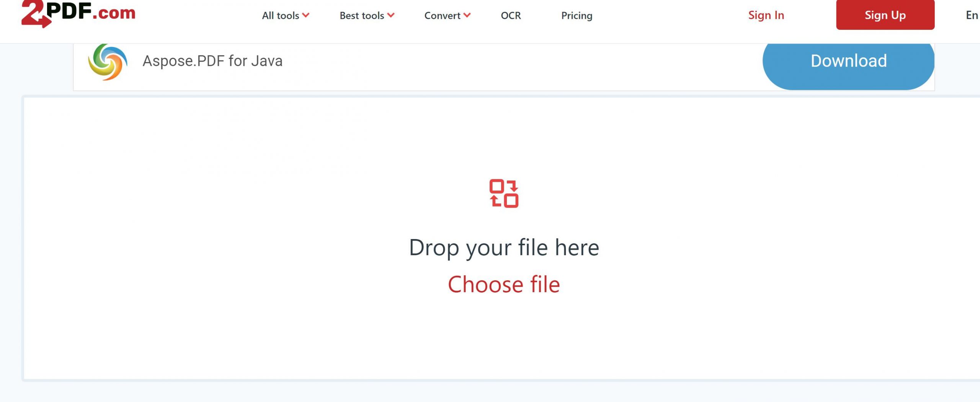Click the Aspose.PDF for Java banner text
Viewport: 980px width, 402px height.
pos(213,60)
